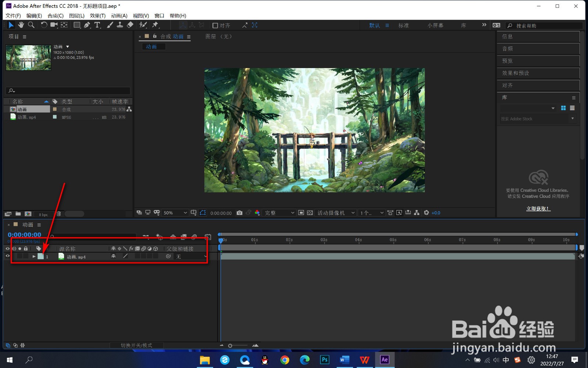The width and height of the screenshot is (588, 368).
Task: Click 切换开关/模式 button
Action: [136, 345]
